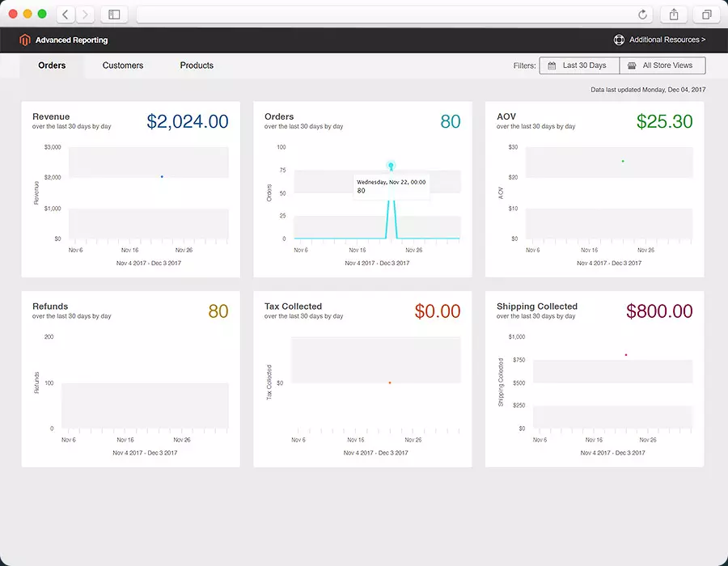Click the Tax Collected card title
Screen dimensions: 728x566
click(293, 306)
